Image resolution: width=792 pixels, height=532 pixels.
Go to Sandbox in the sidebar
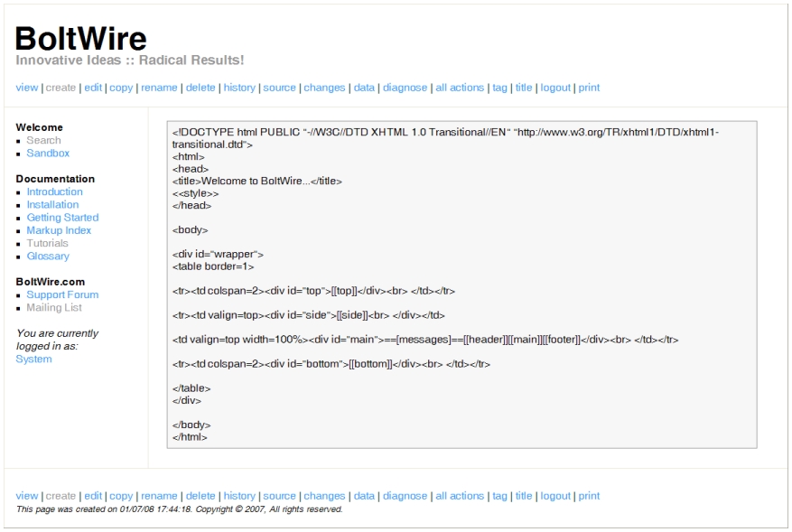48,153
